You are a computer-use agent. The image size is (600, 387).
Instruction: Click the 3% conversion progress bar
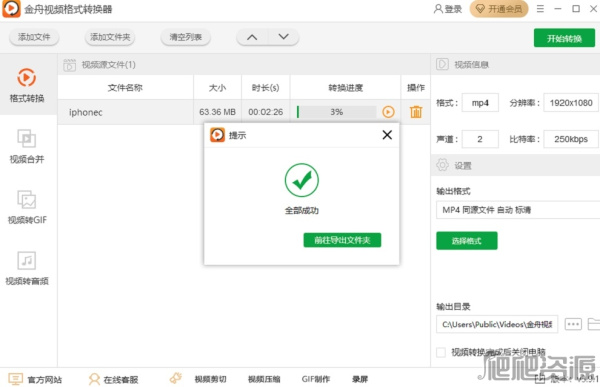click(x=336, y=112)
